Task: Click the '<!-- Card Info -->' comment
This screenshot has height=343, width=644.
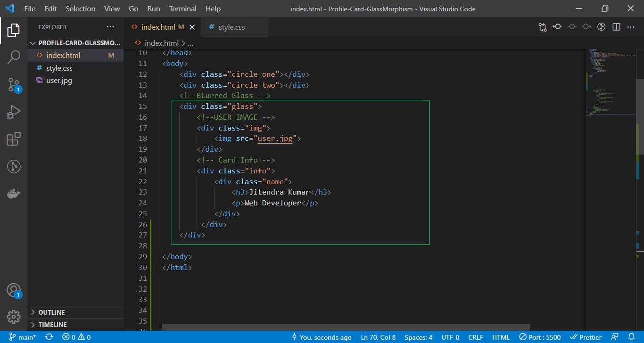Action: click(236, 160)
